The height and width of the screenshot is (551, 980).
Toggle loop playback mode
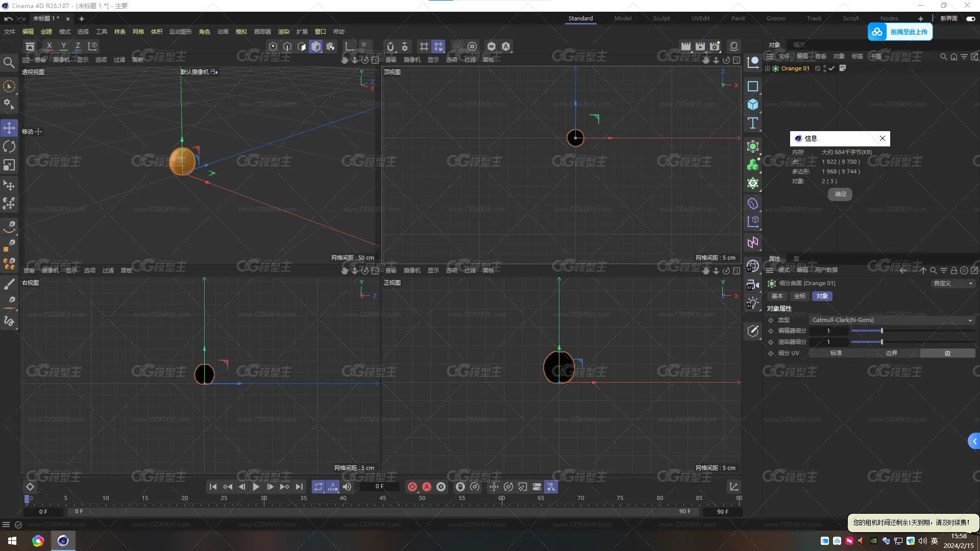[x=318, y=487]
